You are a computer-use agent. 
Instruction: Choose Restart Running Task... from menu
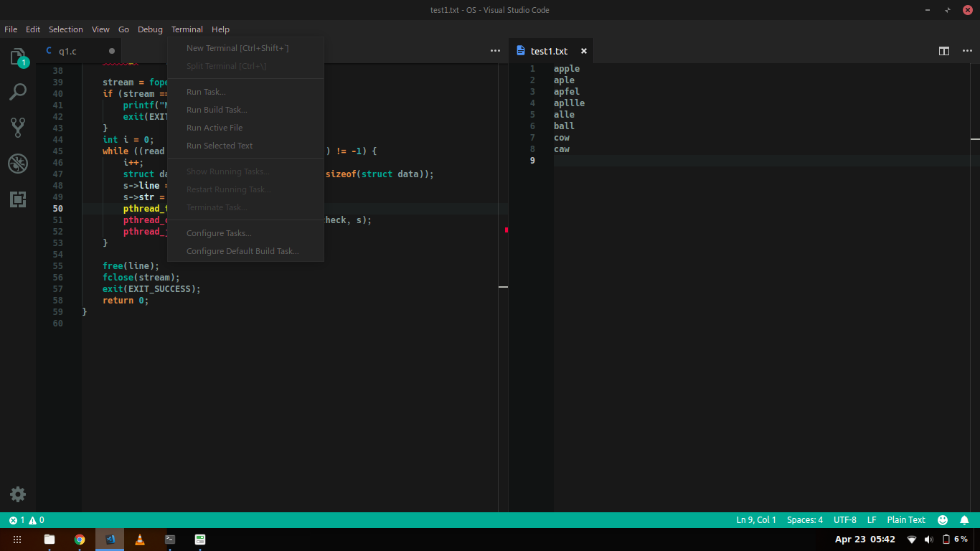245,189
